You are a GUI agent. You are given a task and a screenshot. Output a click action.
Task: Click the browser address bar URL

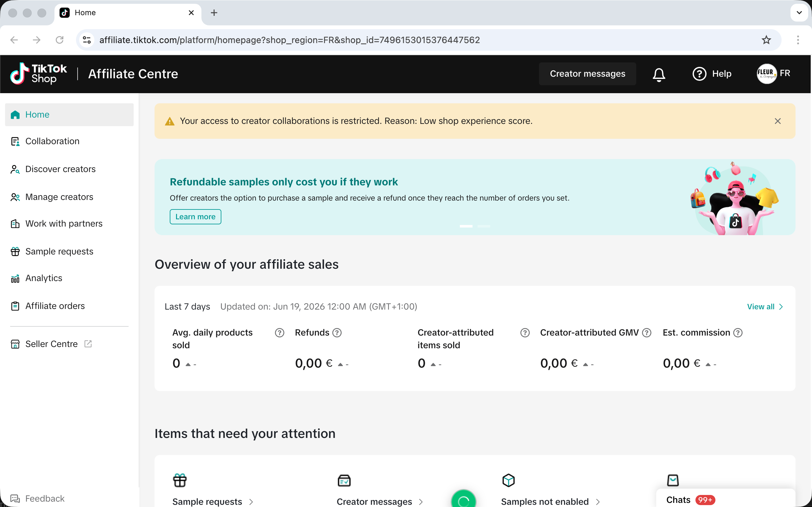[289, 40]
